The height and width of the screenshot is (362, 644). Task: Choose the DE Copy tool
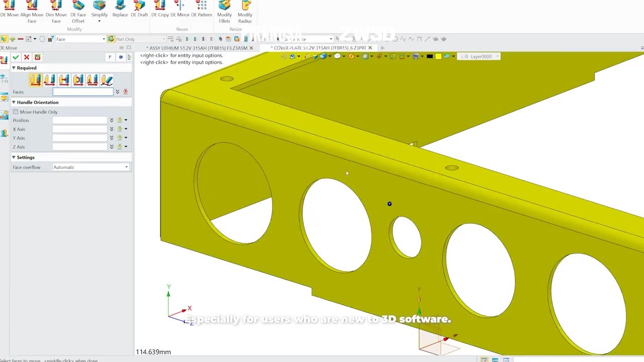[160, 9]
